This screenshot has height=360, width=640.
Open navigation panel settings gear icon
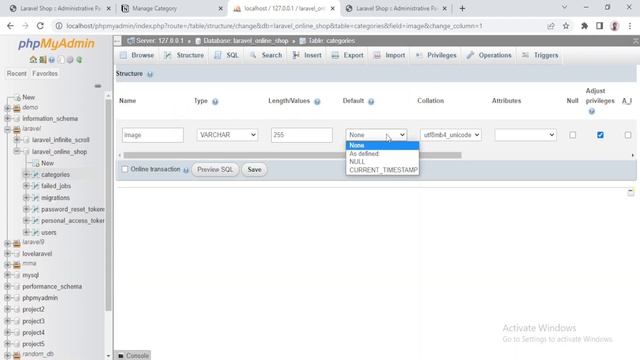[70, 60]
